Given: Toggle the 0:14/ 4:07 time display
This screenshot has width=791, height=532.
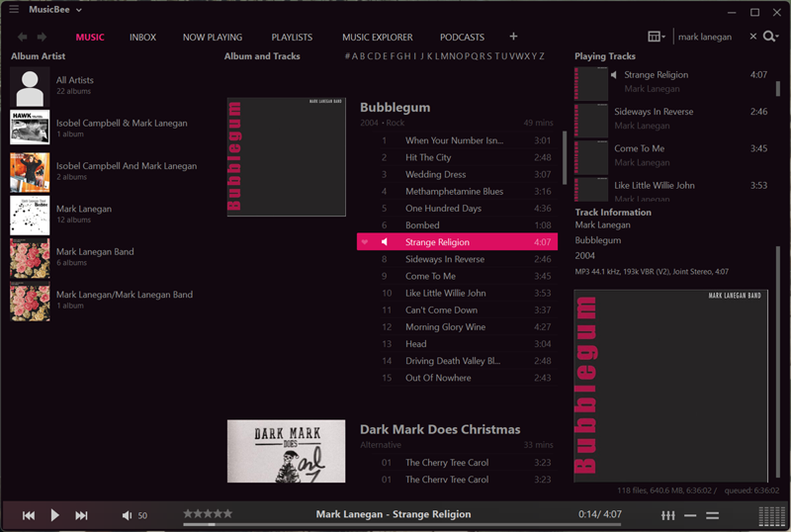Looking at the screenshot, I should pos(600,514).
